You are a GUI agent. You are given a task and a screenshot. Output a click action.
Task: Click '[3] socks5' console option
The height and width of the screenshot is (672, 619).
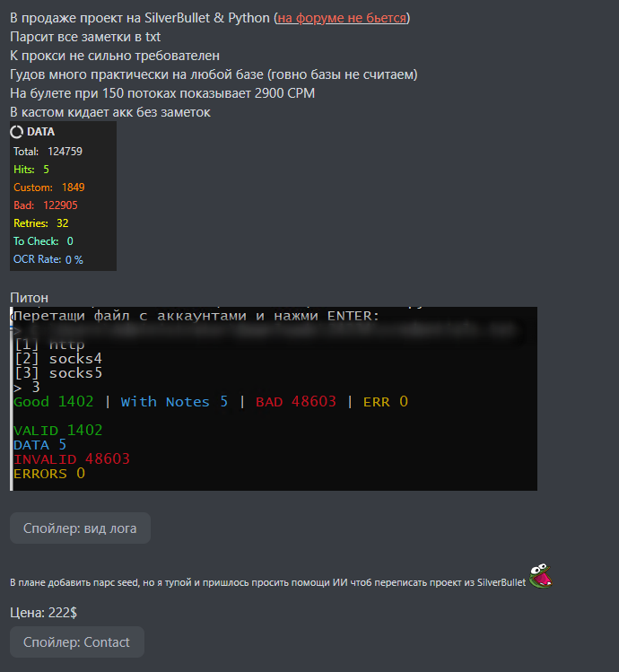pos(58,373)
